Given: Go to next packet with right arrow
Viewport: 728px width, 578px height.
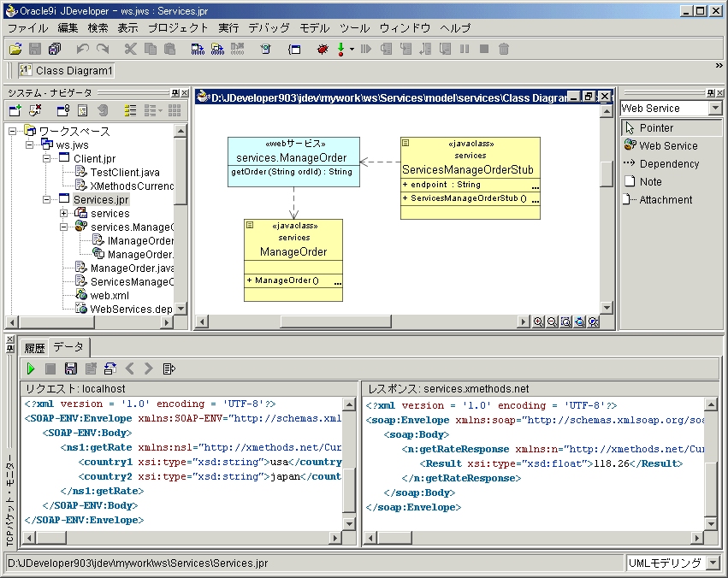Looking at the screenshot, I should tap(149, 369).
